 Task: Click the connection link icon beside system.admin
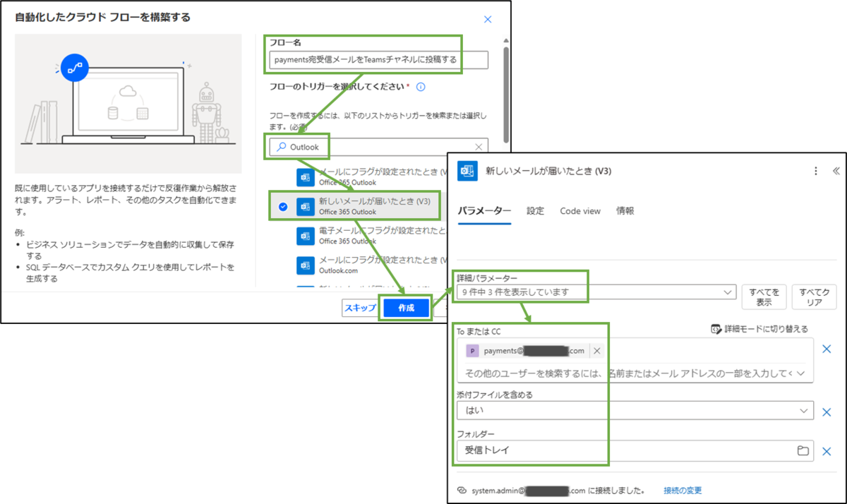[x=462, y=490]
